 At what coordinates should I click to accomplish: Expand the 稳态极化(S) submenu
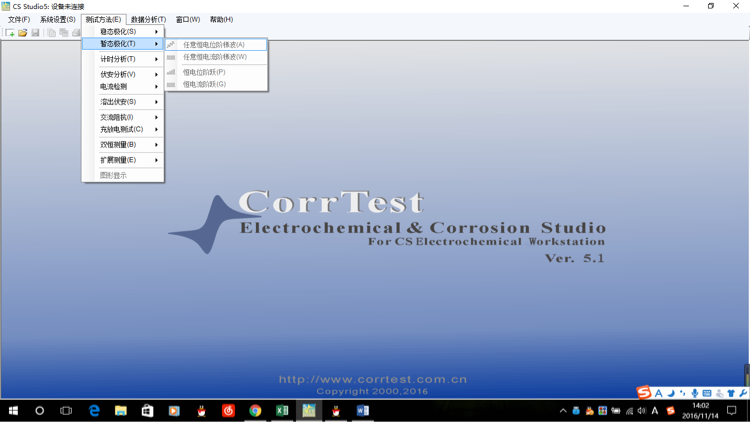(123, 32)
